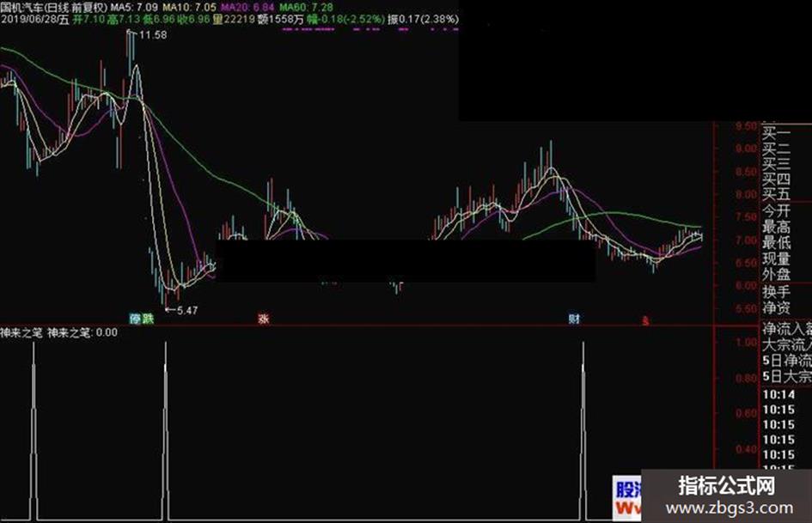Select the MA5: 7.09 indicator label
The height and width of the screenshot is (523, 812).
point(134,7)
